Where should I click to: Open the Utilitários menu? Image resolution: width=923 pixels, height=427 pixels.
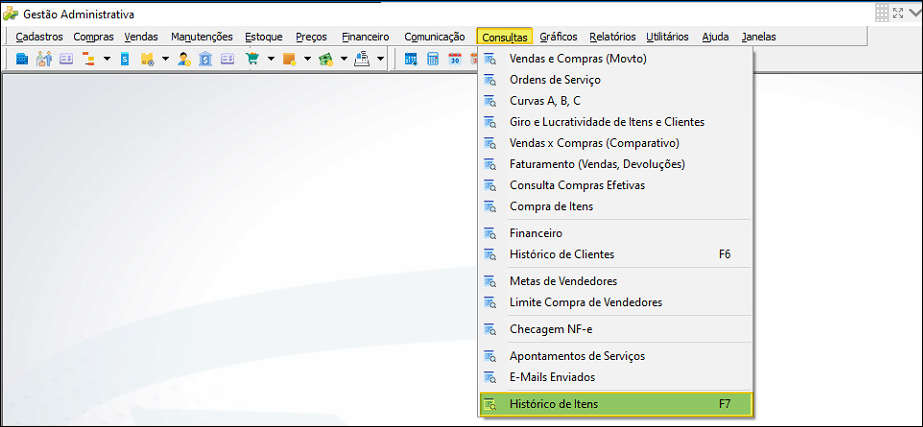[667, 37]
